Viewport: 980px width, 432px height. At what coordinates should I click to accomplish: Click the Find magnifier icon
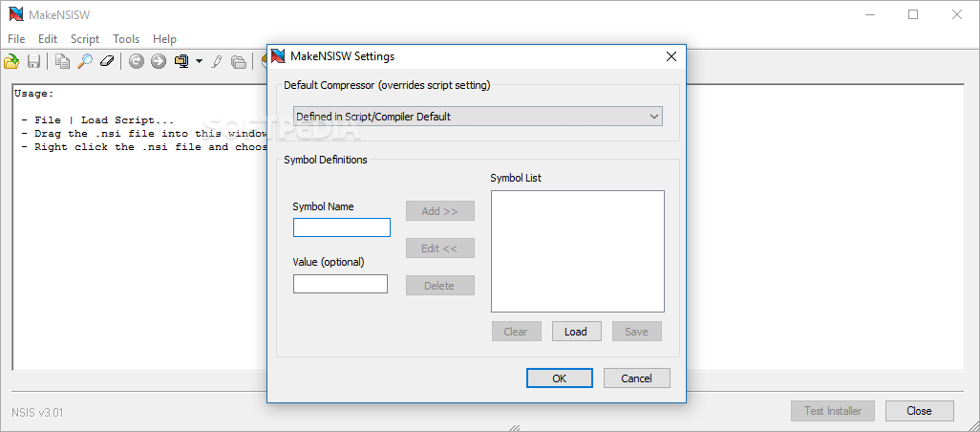[84, 61]
